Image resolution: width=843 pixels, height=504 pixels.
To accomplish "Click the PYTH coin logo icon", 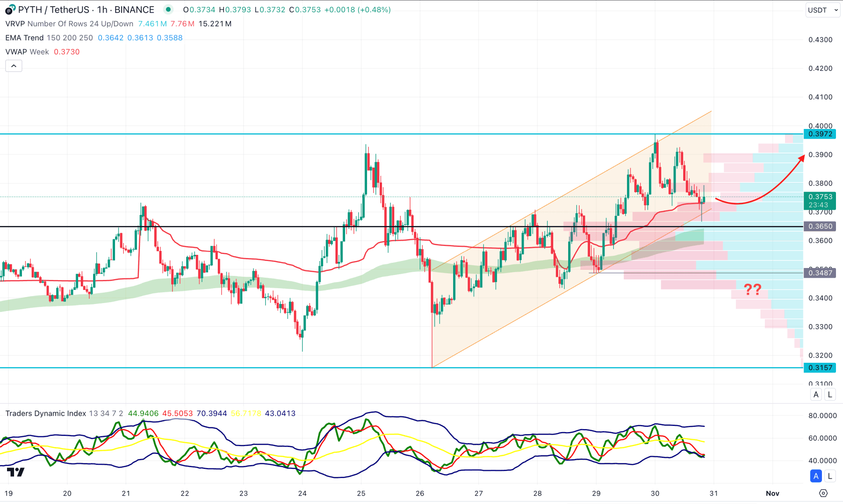I will pyautogui.click(x=10, y=9).
